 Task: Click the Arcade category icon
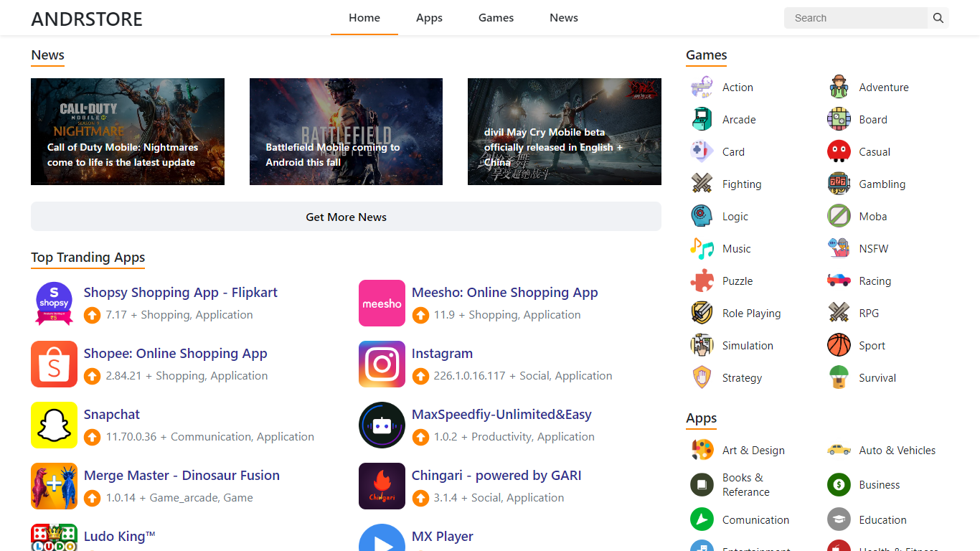point(702,119)
